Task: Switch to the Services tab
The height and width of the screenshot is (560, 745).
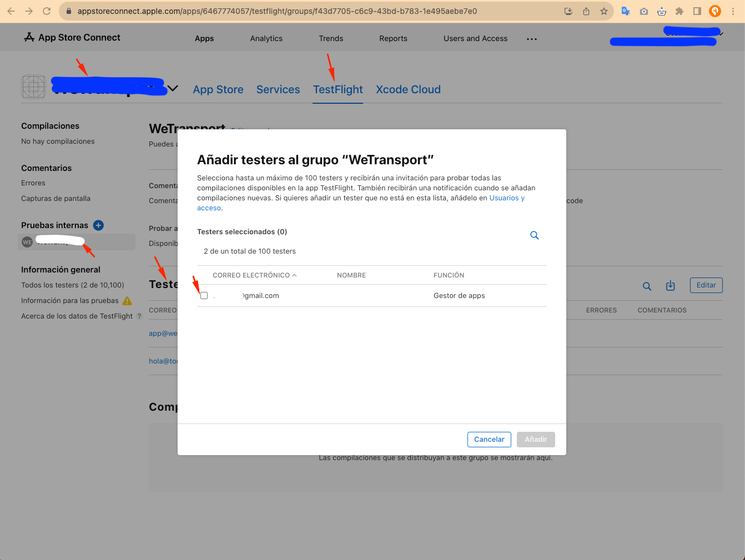Action: tap(278, 89)
